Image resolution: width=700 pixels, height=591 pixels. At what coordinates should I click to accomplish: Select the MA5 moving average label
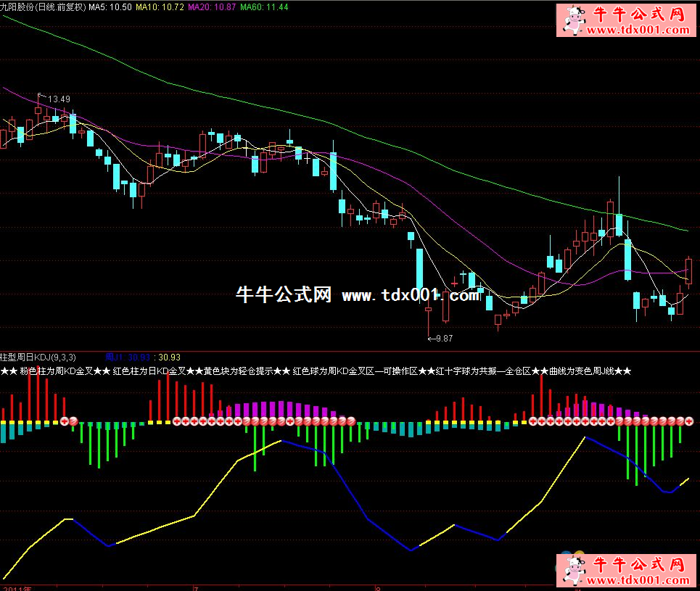[110, 7]
